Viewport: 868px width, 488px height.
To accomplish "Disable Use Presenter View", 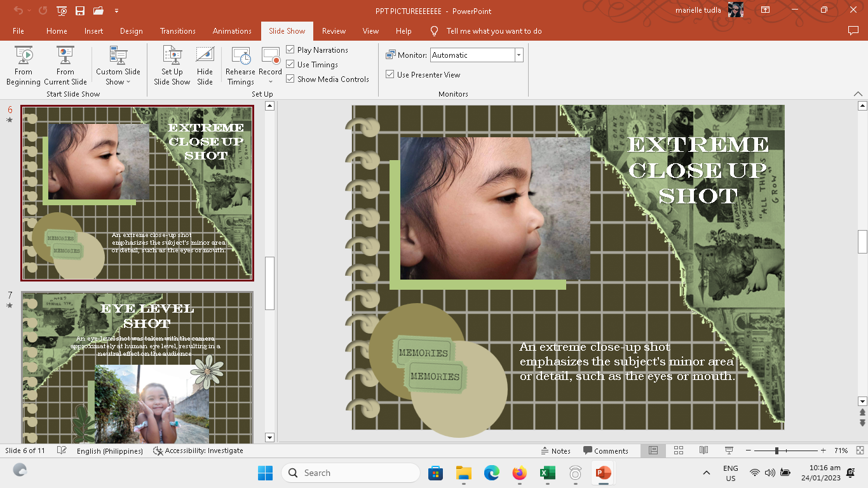I will pos(390,74).
